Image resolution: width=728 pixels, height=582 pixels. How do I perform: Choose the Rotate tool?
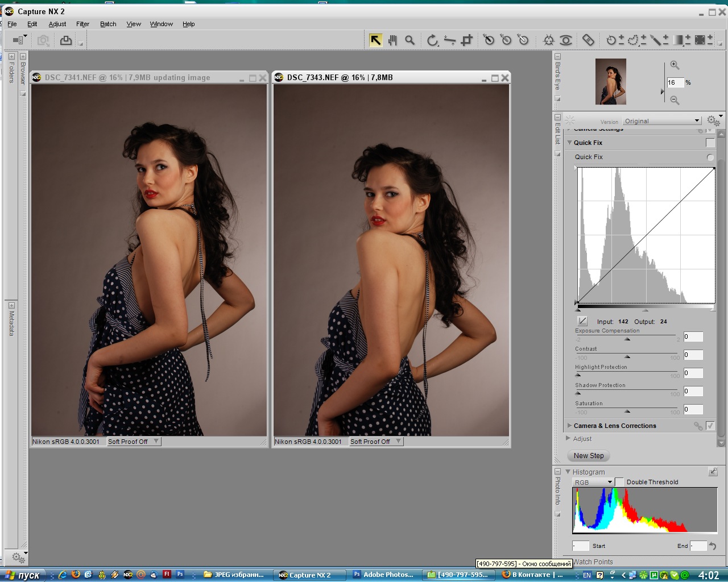[432, 40]
